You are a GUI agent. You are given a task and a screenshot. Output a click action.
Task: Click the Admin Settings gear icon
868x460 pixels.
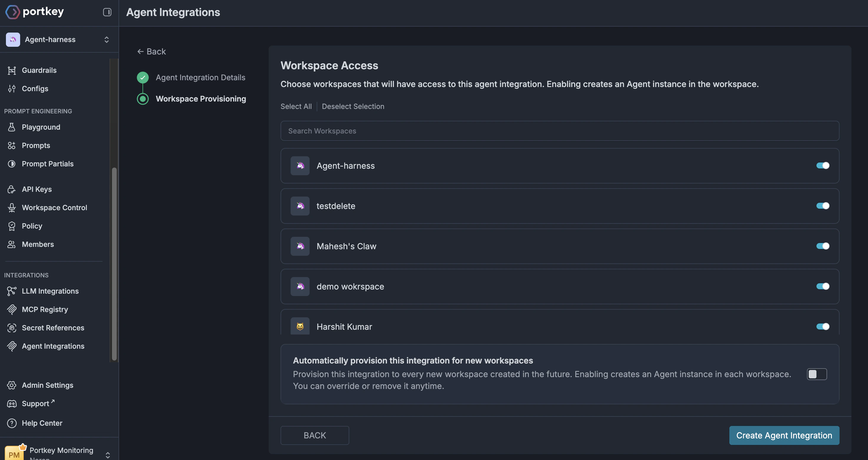pos(12,385)
